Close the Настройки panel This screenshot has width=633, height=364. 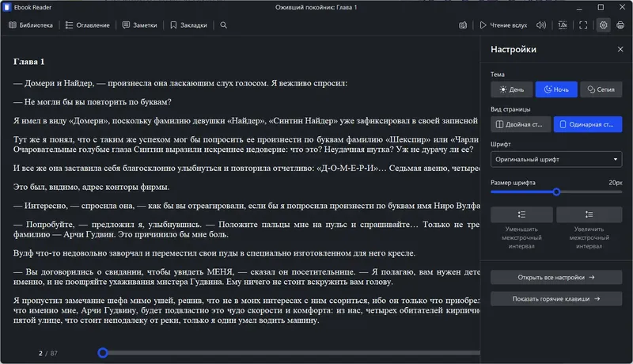pos(620,49)
